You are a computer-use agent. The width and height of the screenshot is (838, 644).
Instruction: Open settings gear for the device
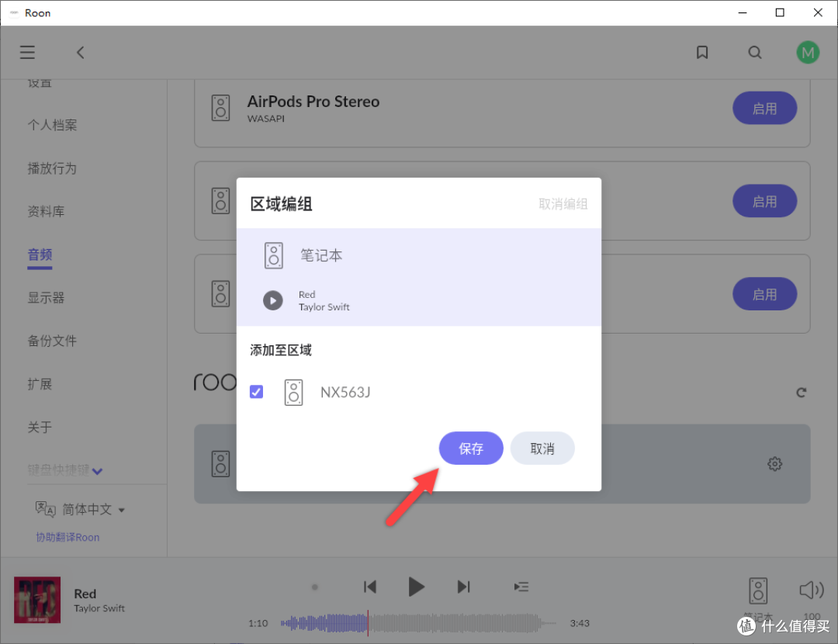[x=774, y=464]
